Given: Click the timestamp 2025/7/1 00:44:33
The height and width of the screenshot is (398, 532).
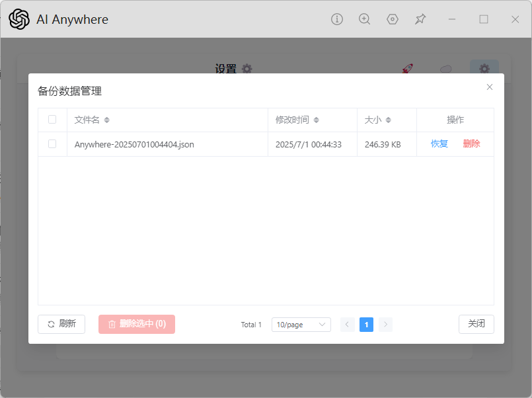Looking at the screenshot, I should pyautogui.click(x=309, y=145).
